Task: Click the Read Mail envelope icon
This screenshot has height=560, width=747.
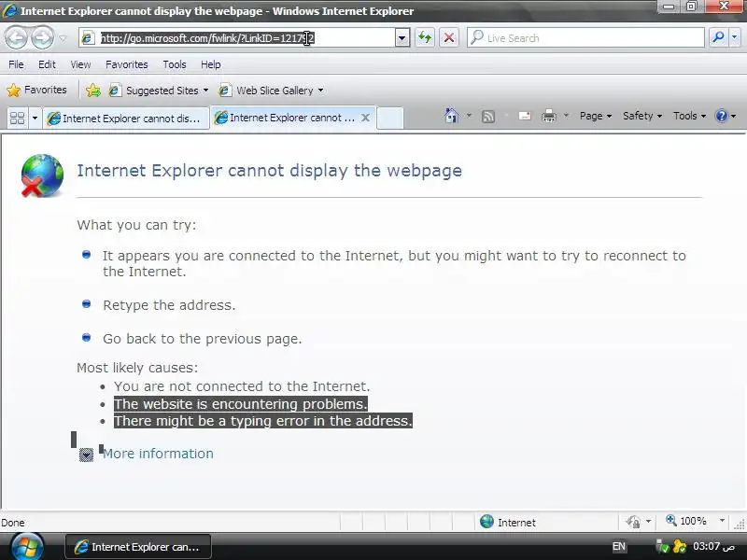Action: [525, 116]
